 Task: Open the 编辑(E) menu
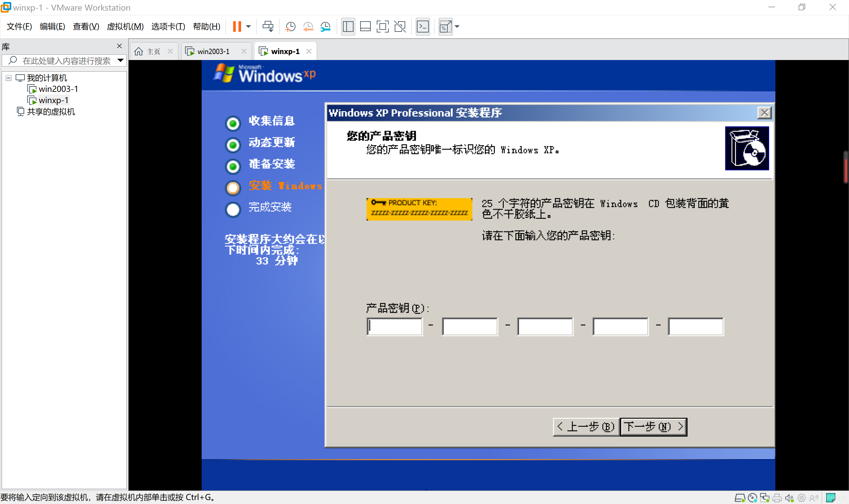pyautogui.click(x=52, y=27)
